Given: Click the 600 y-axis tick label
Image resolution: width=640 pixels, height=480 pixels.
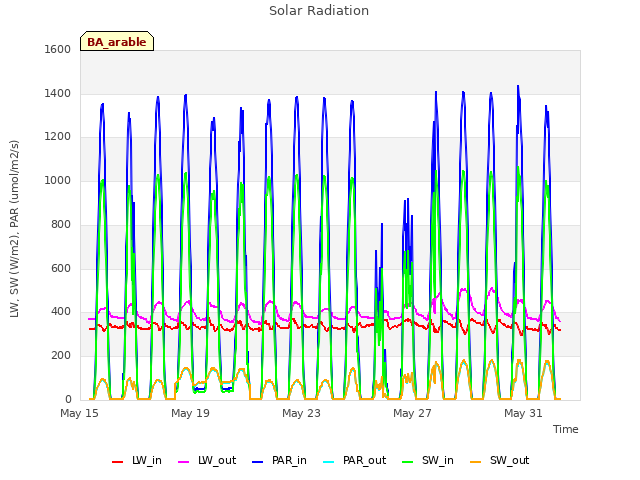Looking at the screenshot, I should (61, 269).
